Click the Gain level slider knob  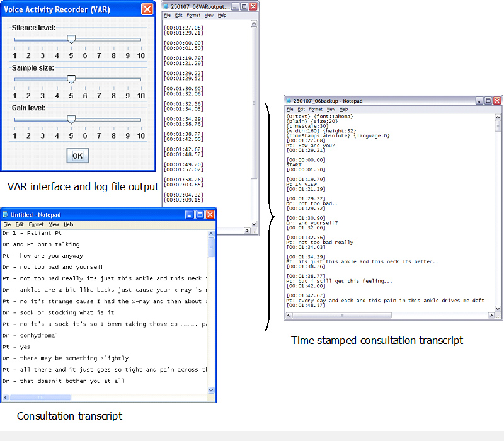pos(71,119)
